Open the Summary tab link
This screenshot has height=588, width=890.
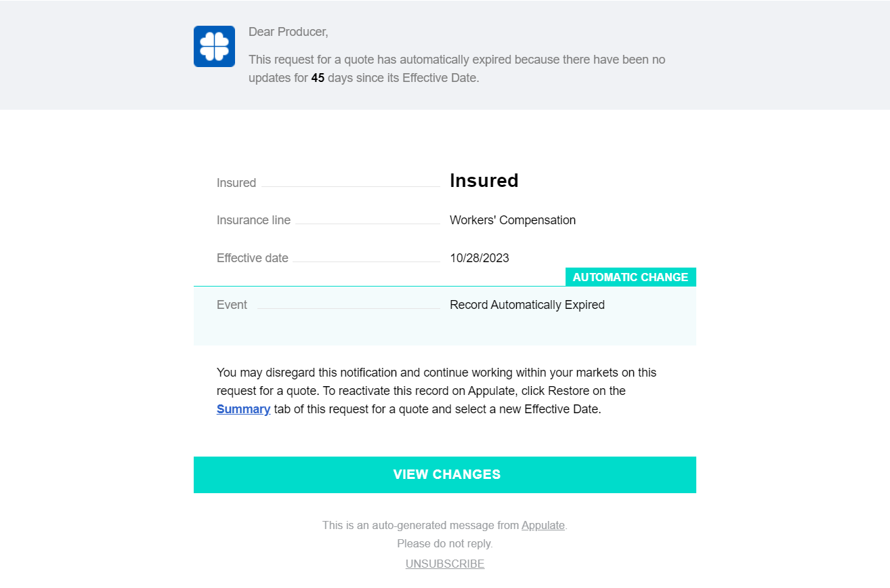(x=243, y=408)
